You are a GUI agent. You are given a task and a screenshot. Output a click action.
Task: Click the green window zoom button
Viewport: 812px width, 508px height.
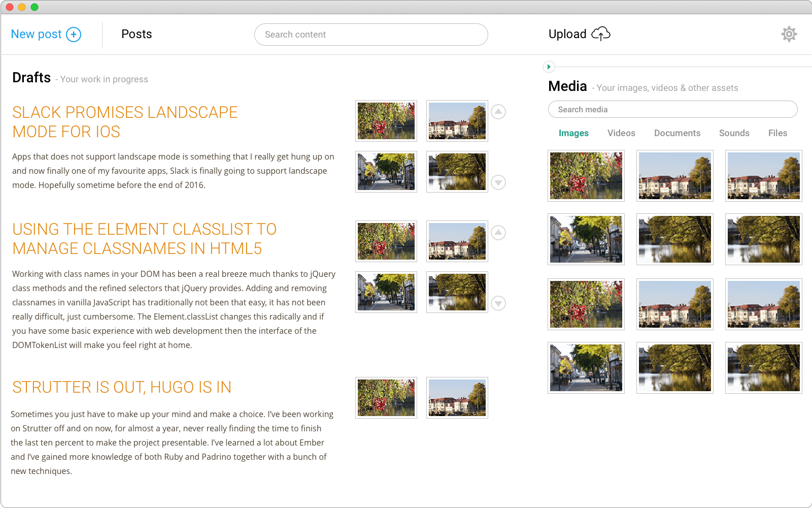[35, 7]
